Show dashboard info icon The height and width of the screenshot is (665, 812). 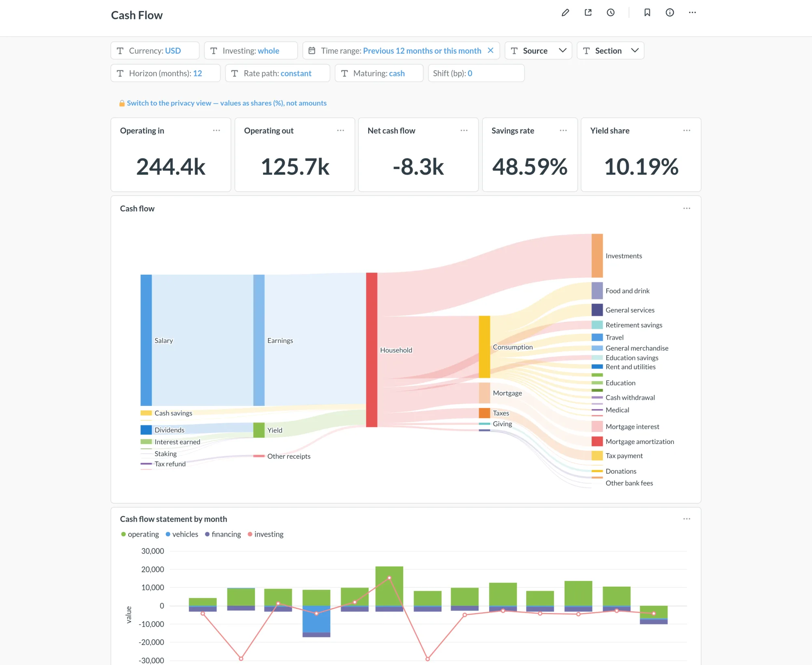[x=670, y=13]
